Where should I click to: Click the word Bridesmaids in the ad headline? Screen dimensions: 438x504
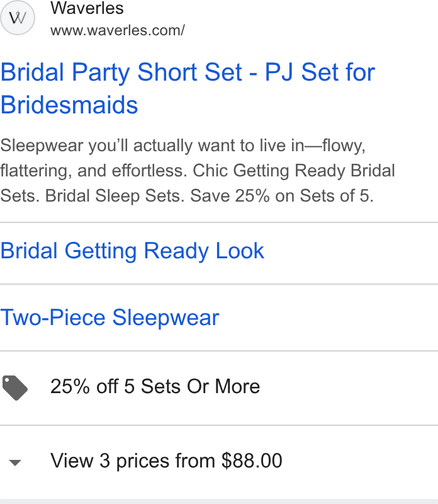pyautogui.click(x=69, y=105)
